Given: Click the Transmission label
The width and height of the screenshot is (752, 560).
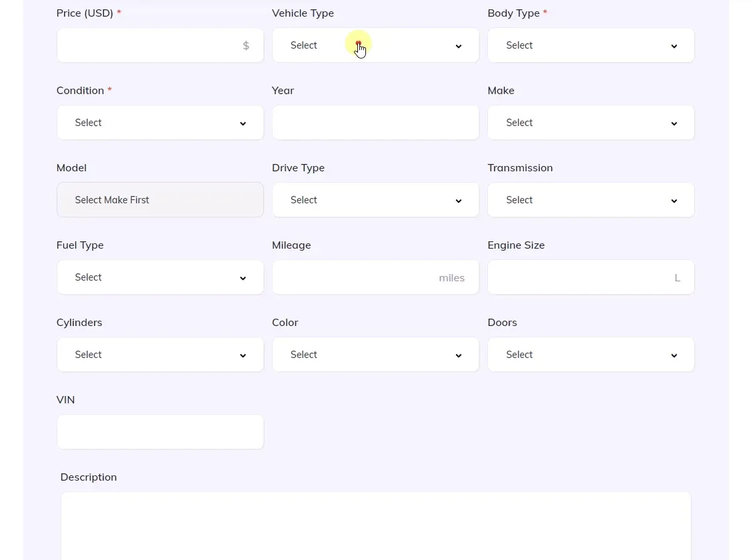Looking at the screenshot, I should (x=520, y=168).
